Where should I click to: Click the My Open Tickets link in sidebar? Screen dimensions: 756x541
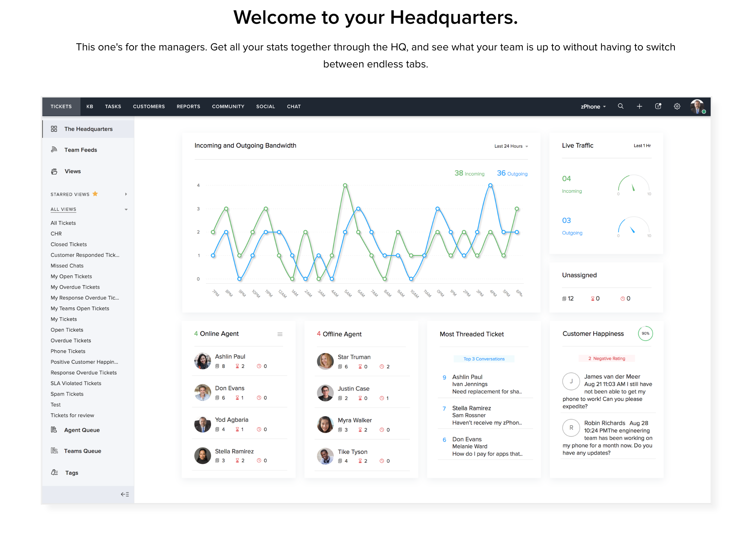click(72, 276)
